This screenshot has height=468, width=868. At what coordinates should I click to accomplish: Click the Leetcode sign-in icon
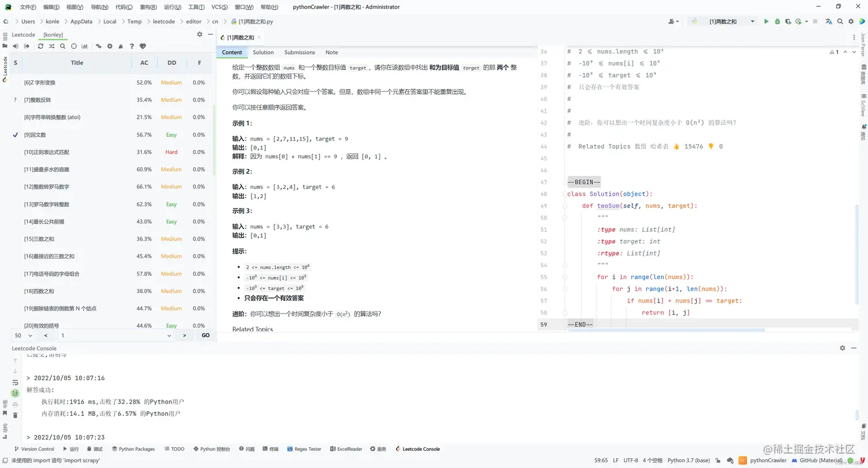tap(15, 46)
